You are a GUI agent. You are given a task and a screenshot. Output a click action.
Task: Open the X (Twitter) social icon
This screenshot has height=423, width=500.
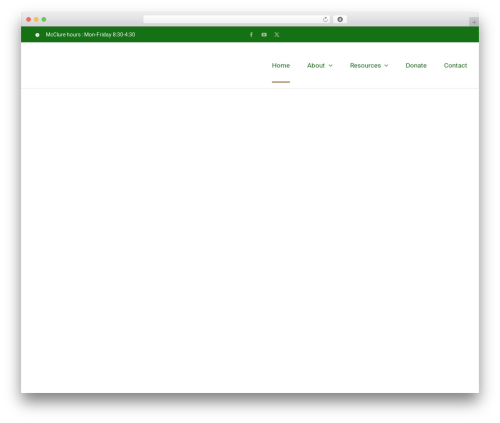pos(277,35)
